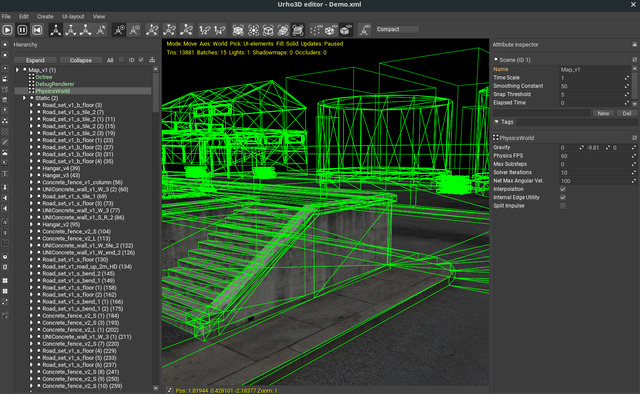The width and height of the screenshot is (640, 394).
Task: Select the solid fill mode cube icon
Action: click(345, 30)
